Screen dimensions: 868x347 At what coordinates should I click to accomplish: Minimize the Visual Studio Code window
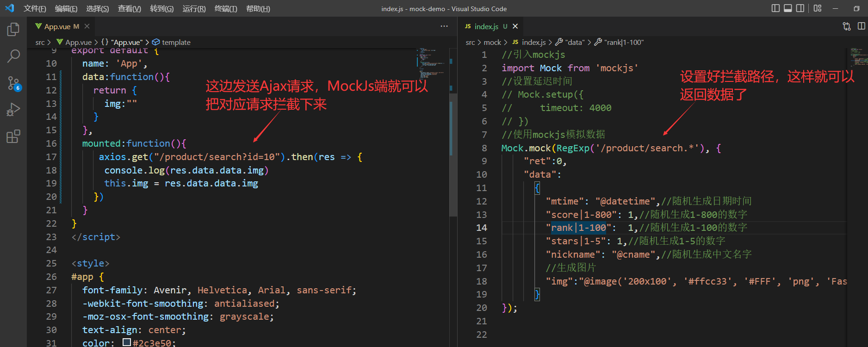(x=835, y=8)
